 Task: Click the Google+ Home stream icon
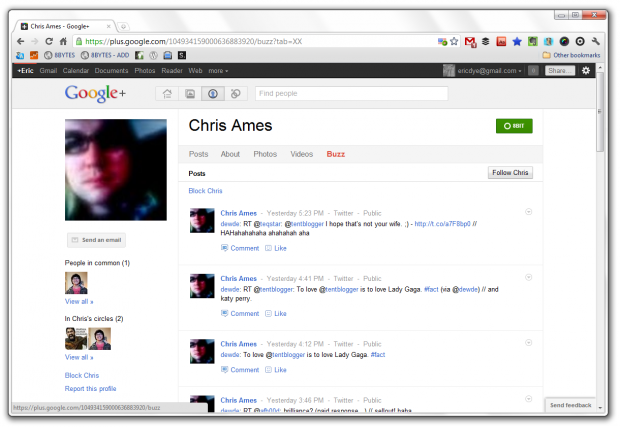167,94
